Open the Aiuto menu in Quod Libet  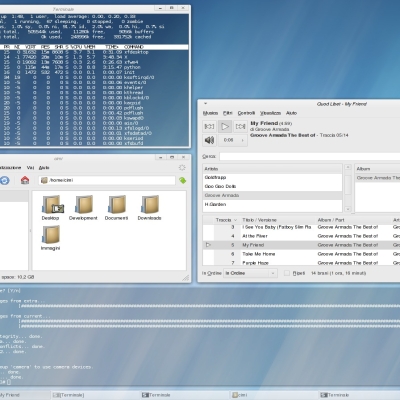[x=291, y=113]
